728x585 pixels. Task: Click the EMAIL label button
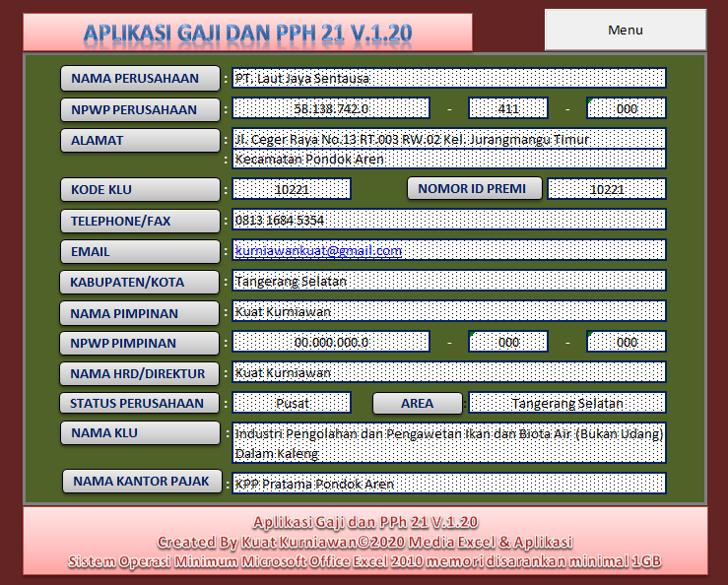(140, 252)
